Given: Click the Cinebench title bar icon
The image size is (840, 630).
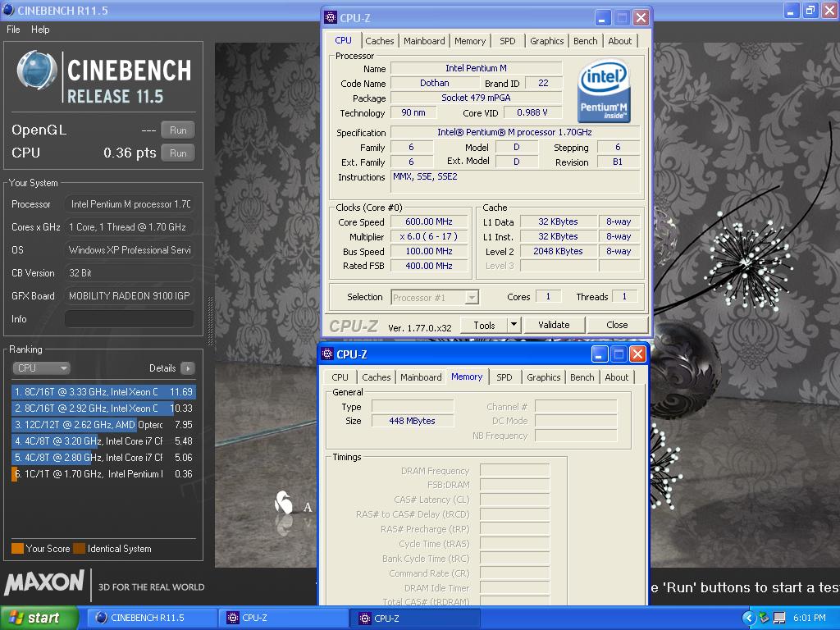Looking at the screenshot, I should click(x=8, y=10).
